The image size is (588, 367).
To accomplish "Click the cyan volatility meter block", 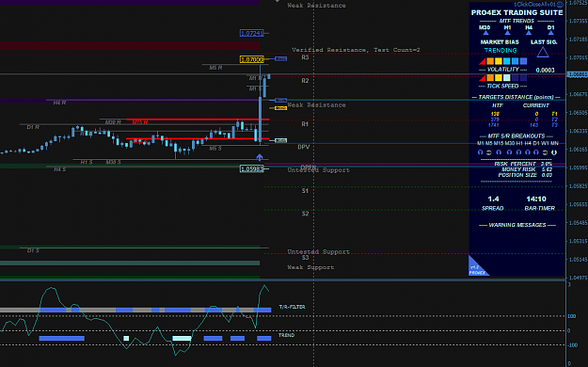I will [x=507, y=61].
